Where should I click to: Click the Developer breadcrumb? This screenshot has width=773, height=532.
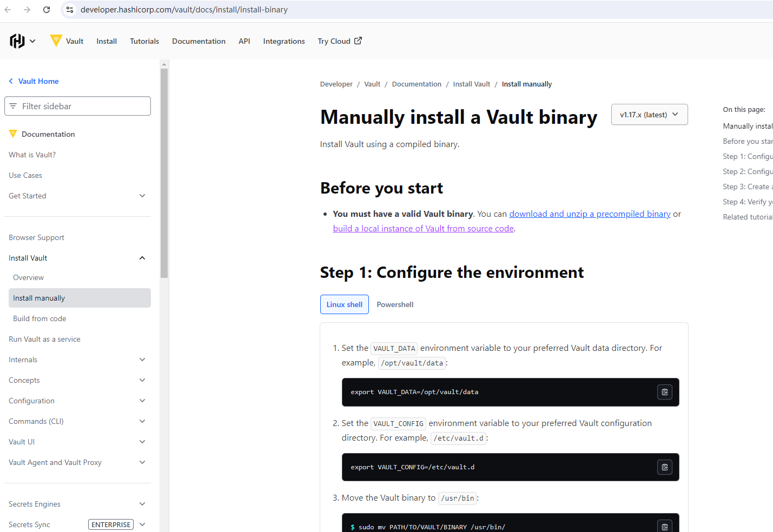pos(336,84)
